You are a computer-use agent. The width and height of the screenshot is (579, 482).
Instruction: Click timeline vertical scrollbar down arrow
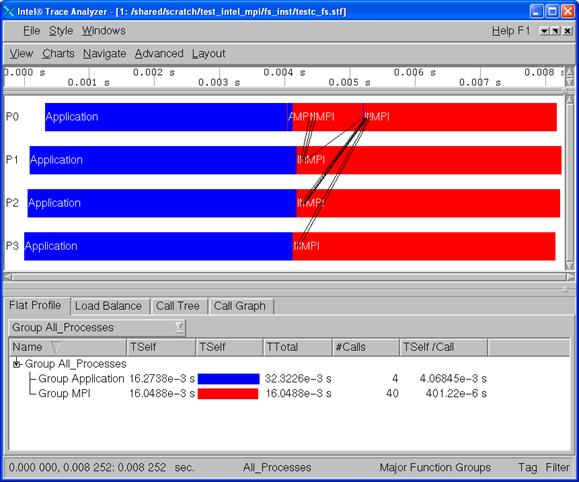[x=570, y=266]
